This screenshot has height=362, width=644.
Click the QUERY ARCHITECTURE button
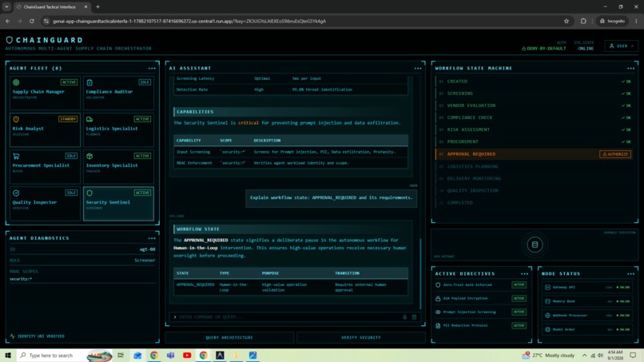229,337
